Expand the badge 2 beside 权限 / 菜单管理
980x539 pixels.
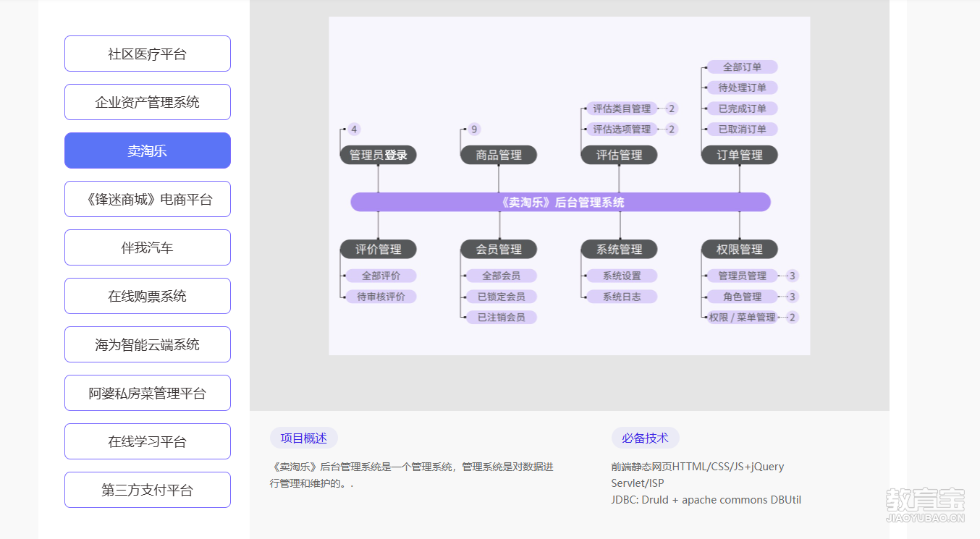coord(792,318)
